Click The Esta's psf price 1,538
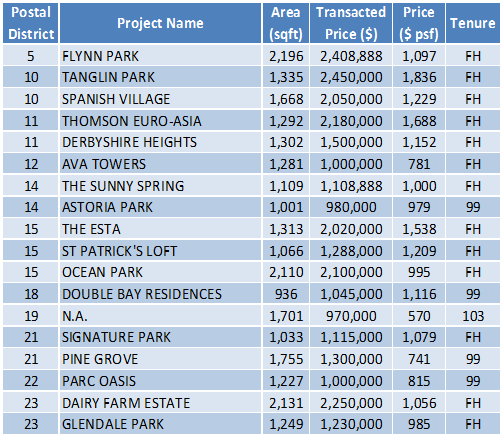This screenshot has height=437, width=502. pyautogui.click(x=419, y=229)
